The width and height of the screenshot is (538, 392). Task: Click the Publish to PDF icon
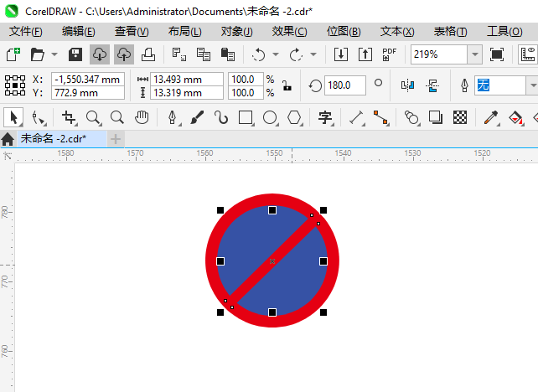coord(390,54)
